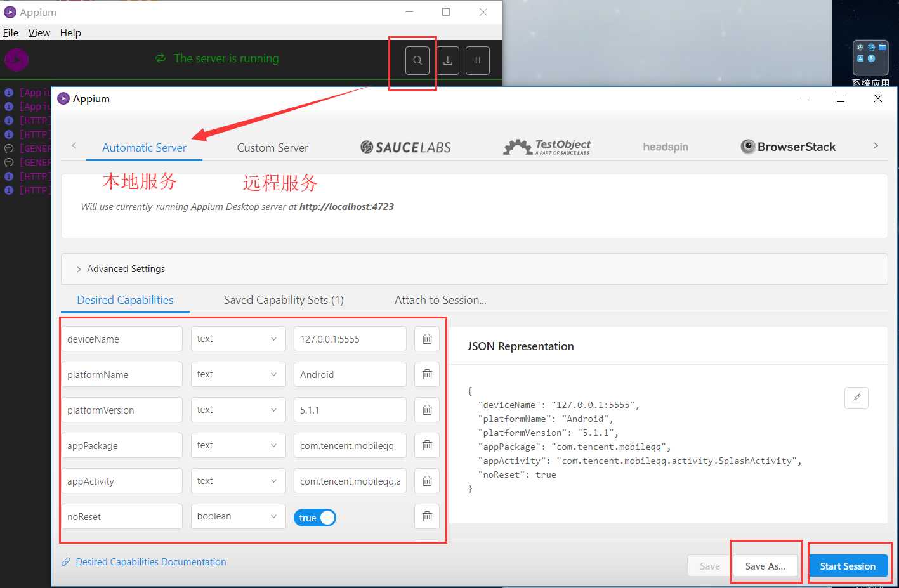Open the deviceName type dropdown

pos(237,339)
